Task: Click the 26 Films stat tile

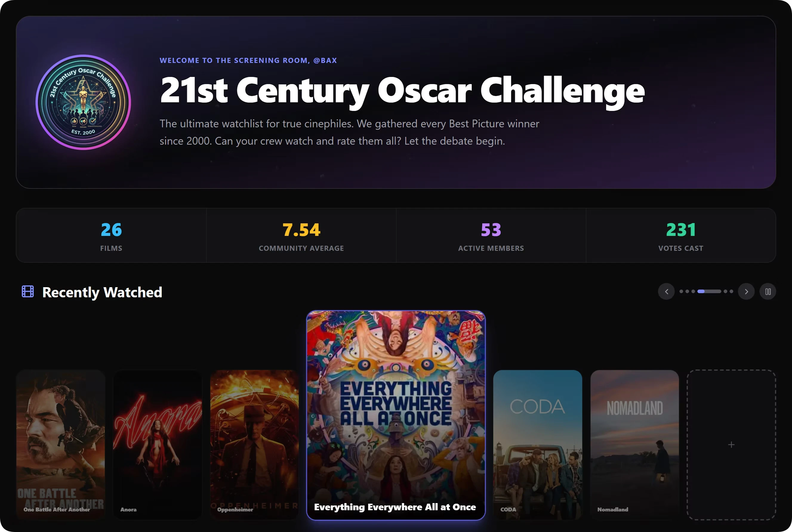Action: 111,236
